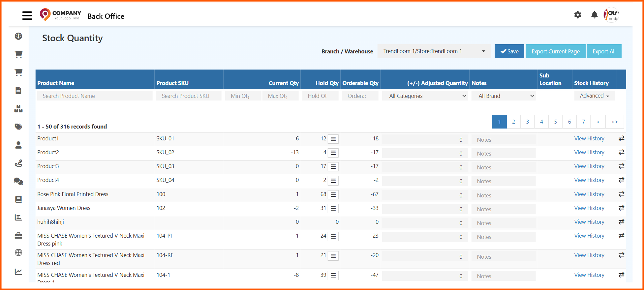
Task: Open the hamburger navigation menu
Action: pyautogui.click(x=27, y=15)
